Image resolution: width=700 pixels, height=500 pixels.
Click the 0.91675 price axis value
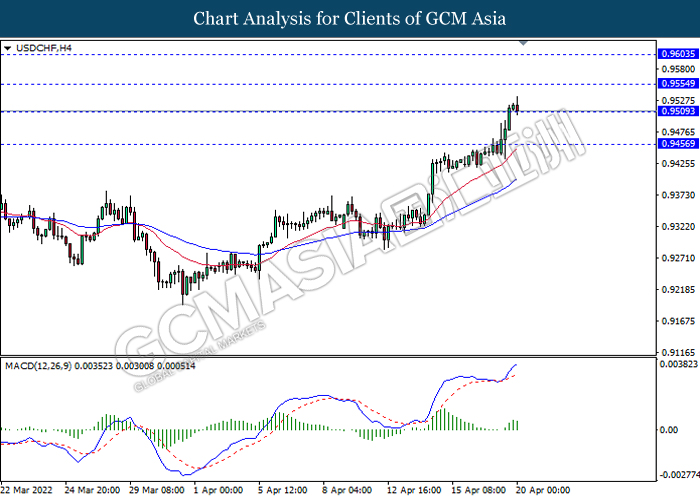point(679,321)
